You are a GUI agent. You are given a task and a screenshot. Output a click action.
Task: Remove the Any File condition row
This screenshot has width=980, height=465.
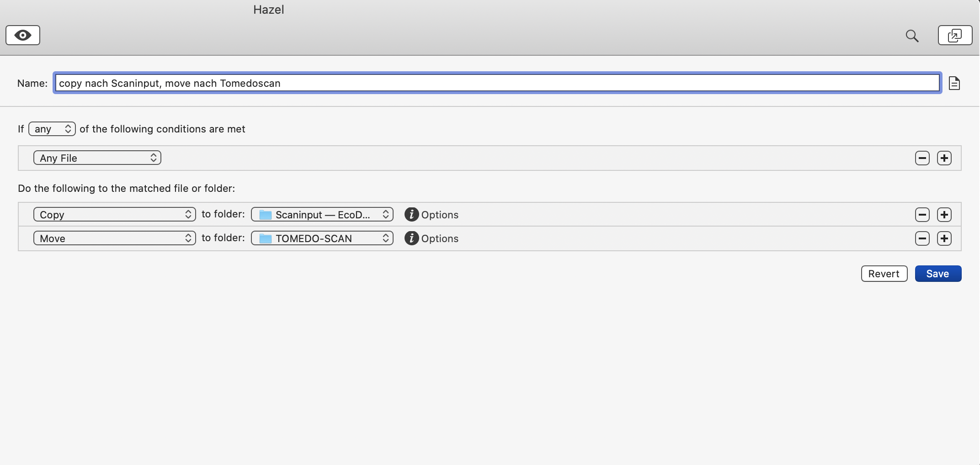coord(922,158)
